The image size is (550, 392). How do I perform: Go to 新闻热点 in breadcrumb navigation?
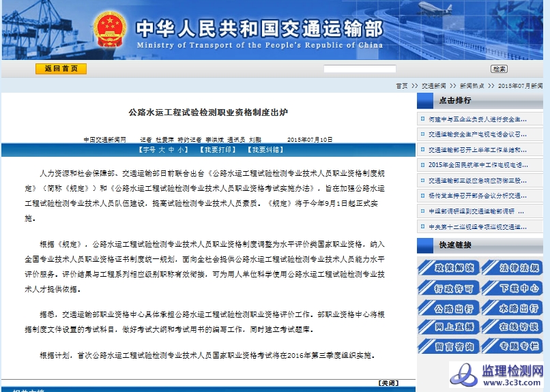coord(472,86)
